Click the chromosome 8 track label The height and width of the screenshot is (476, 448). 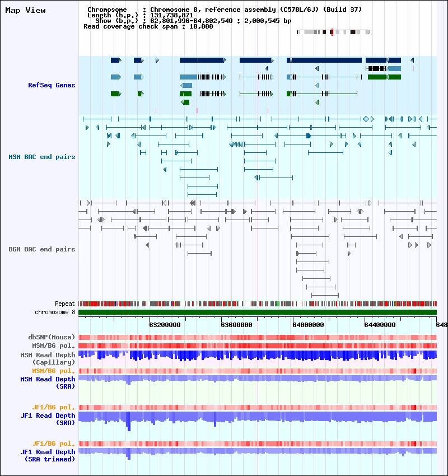coord(55,312)
